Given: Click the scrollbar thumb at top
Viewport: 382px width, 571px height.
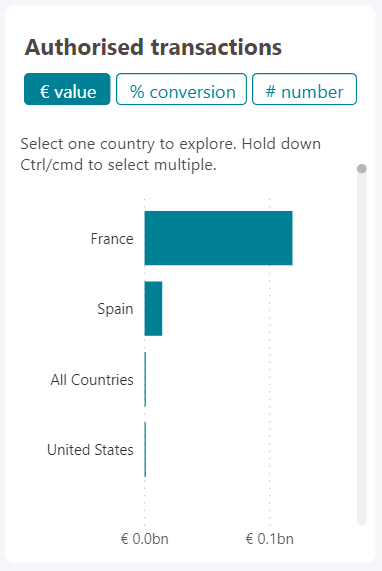Looking at the screenshot, I should pos(362,169).
